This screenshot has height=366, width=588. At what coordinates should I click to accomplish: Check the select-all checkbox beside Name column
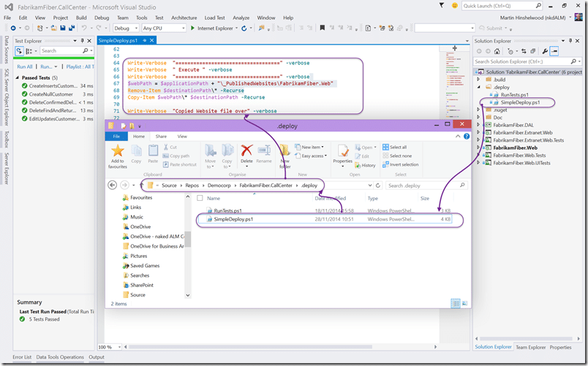[x=200, y=198]
